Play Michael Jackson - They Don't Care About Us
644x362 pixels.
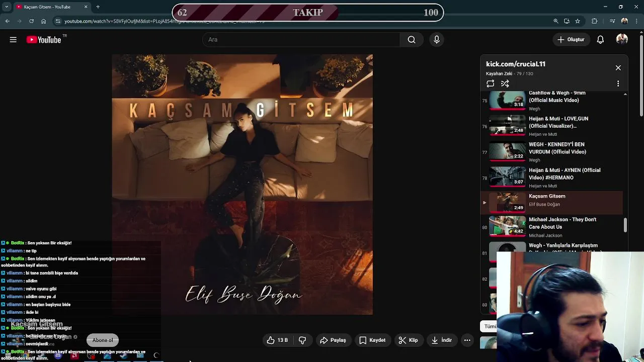coord(551,227)
